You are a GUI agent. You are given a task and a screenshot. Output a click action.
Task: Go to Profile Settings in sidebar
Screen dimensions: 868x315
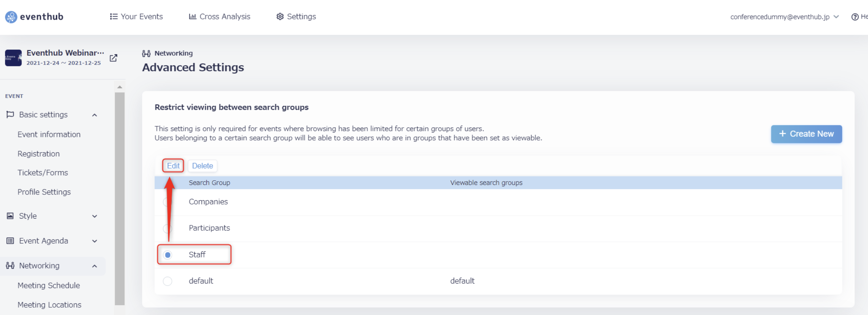pos(44,192)
